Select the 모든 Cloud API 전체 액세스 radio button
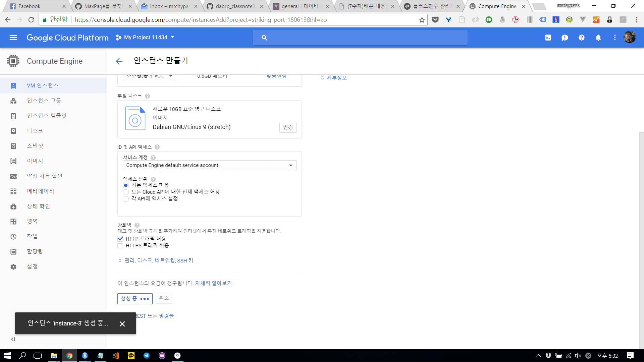The image size is (644, 362). click(x=126, y=192)
